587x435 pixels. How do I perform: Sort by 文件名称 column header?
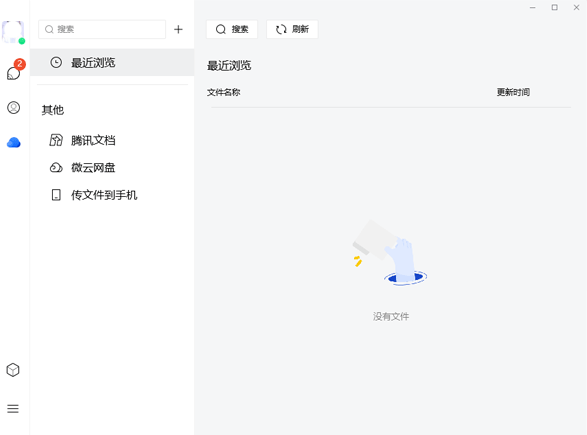click(x=223, y=92)
